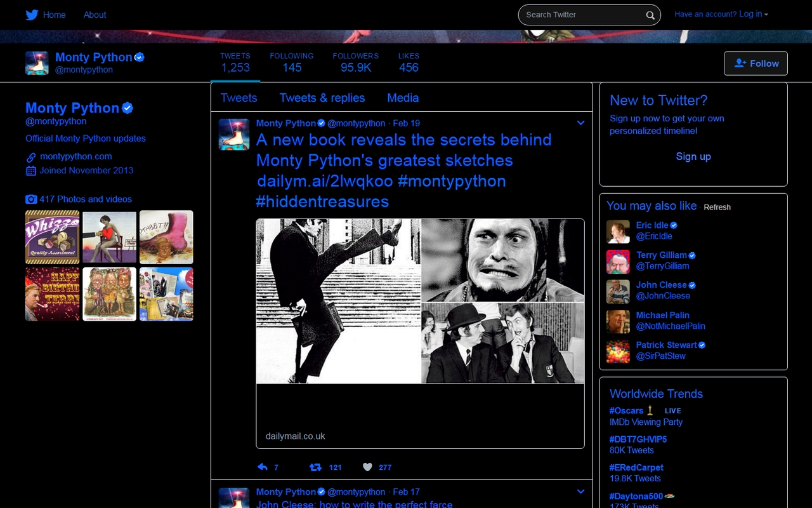Like the Feb 19 tweet heart icon
The height and width of the screenshot is (508, 812).
367,467
